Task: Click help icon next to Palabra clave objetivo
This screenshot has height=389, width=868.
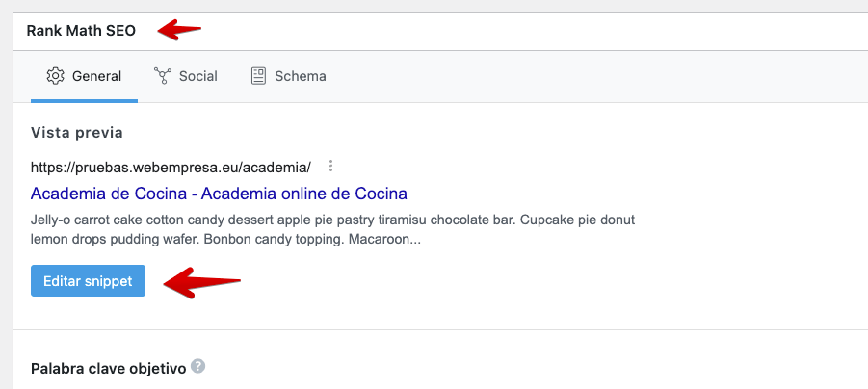Action: [x=198, y=366]
